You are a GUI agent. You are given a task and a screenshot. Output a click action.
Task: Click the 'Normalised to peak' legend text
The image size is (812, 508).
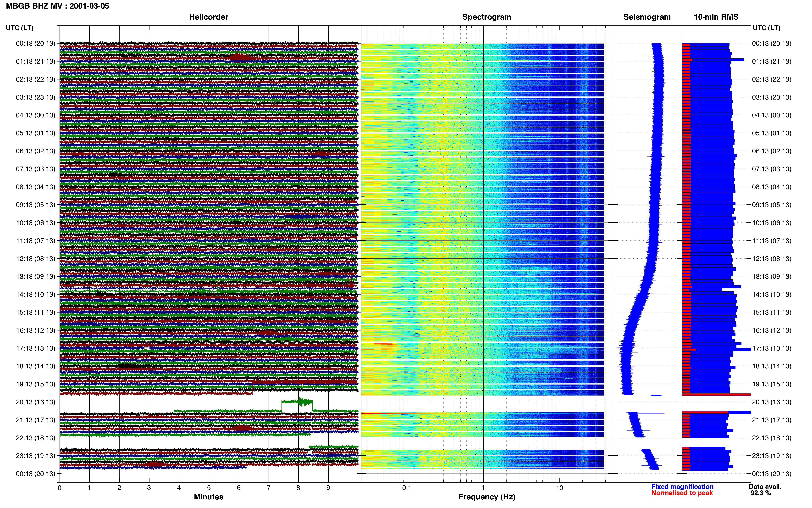click(x=682, y=493)
